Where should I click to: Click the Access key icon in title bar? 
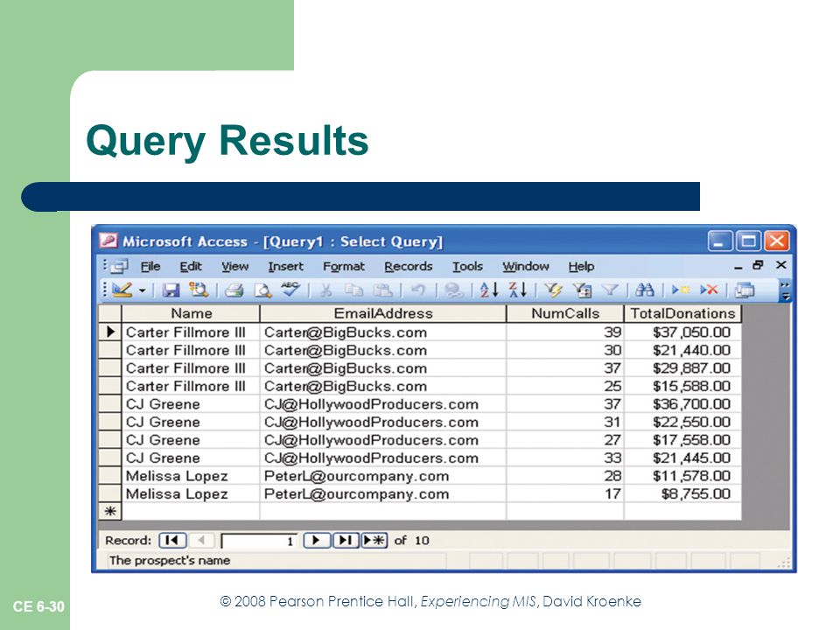click(108, 241)
